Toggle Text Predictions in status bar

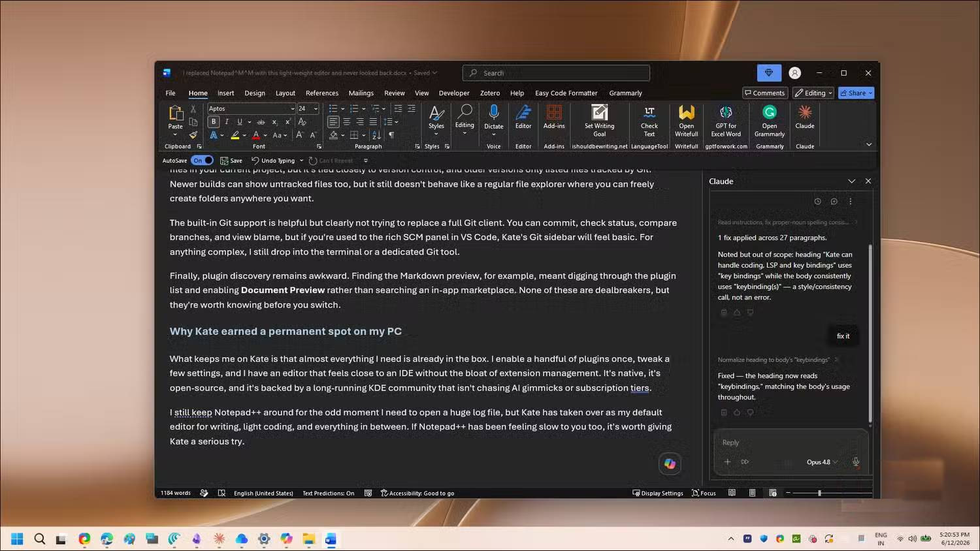328,493
